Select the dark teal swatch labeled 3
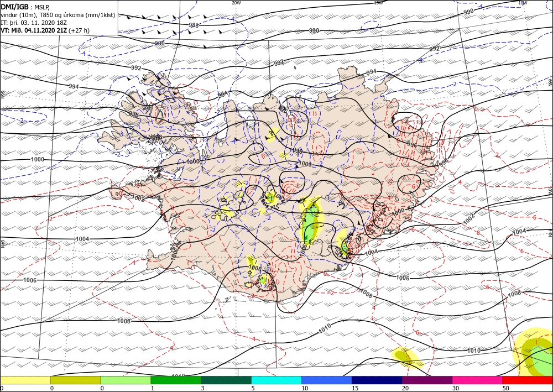 (x=226, y=380)
